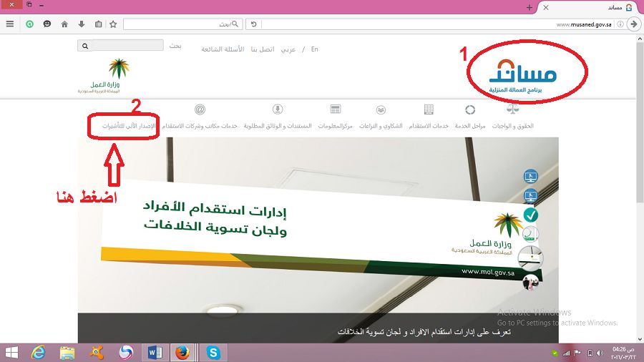Viewport: 644px width, 362px height.
Task: Open Skype from the taskbar
Action: point(213,352)
